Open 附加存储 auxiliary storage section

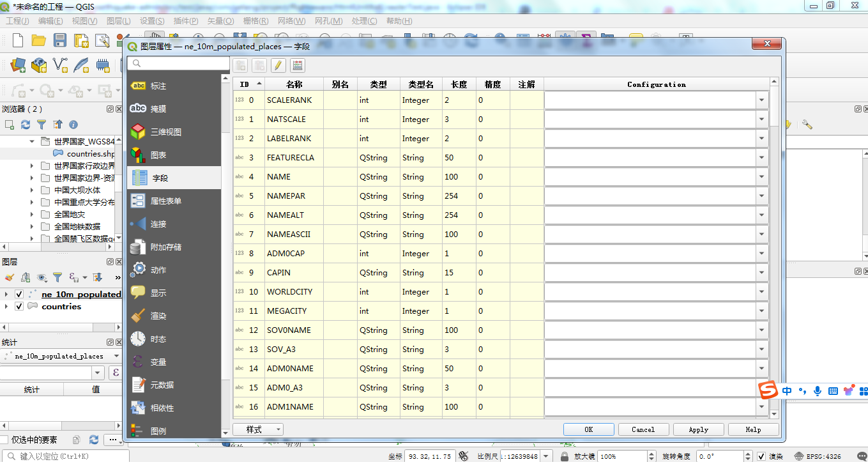click(x=174, y=247)
